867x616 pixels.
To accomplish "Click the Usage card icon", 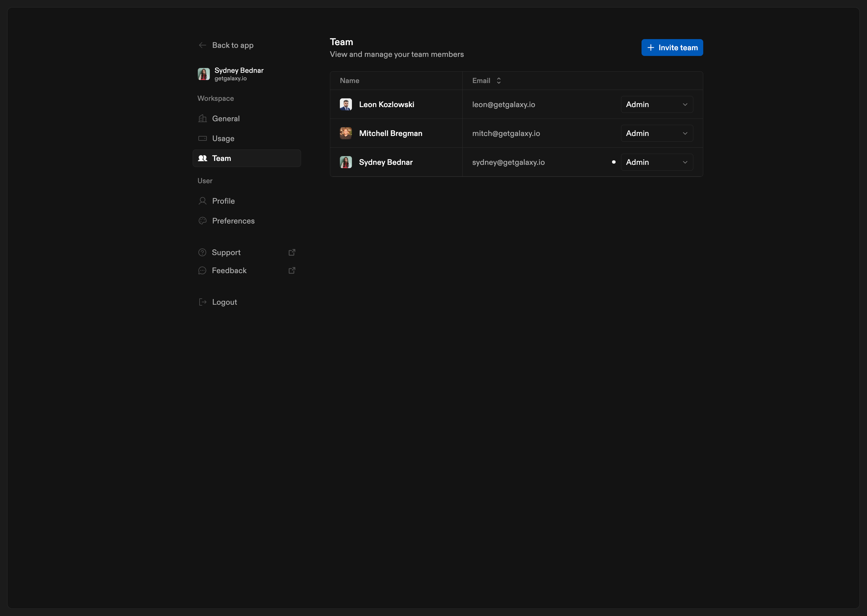I will (x=202, y=138).
